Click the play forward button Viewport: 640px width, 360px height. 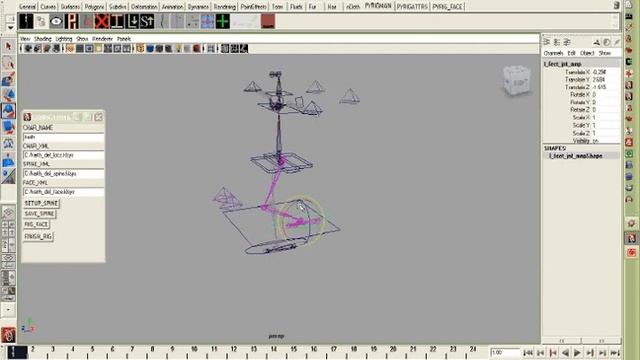pos(577,353)
